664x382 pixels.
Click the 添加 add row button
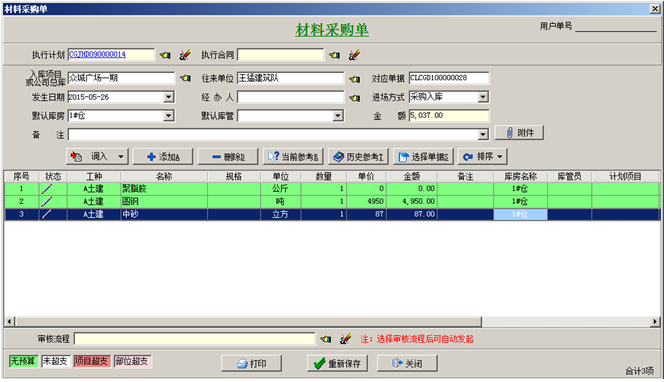click(x=163, y=157)
